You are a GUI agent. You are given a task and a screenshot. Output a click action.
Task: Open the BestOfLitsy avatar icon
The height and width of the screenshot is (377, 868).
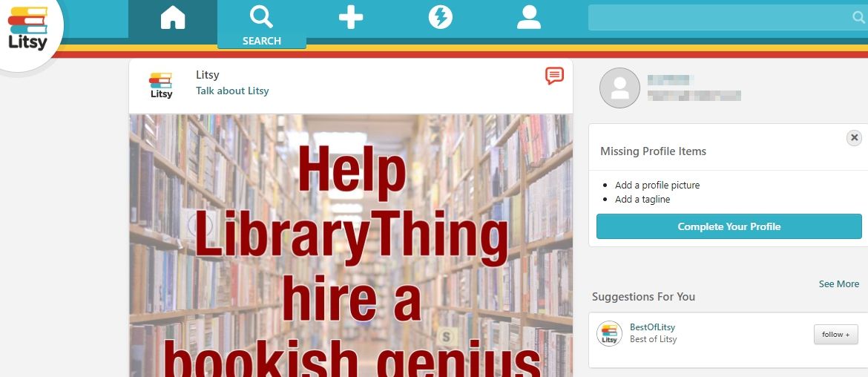[609, 333]
